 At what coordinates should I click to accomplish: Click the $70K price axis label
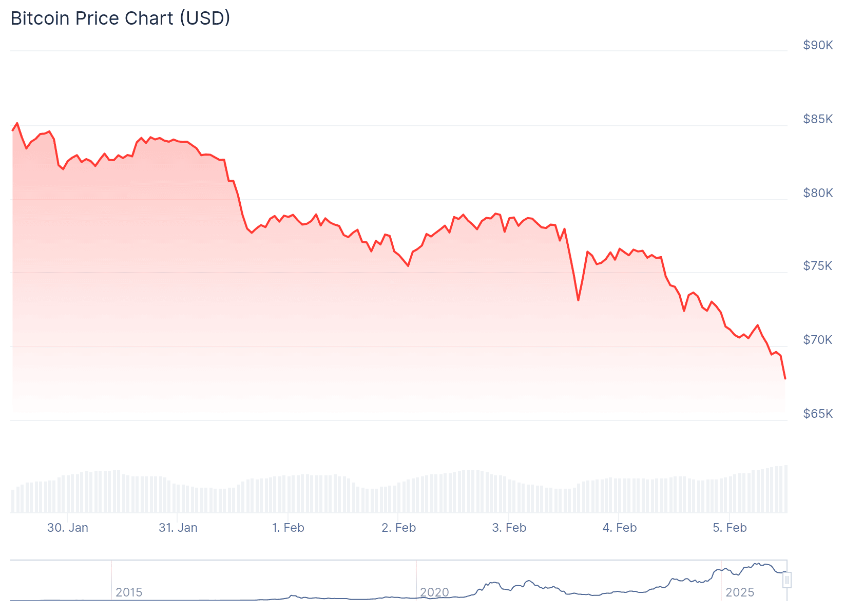click(x=818, y=340)
